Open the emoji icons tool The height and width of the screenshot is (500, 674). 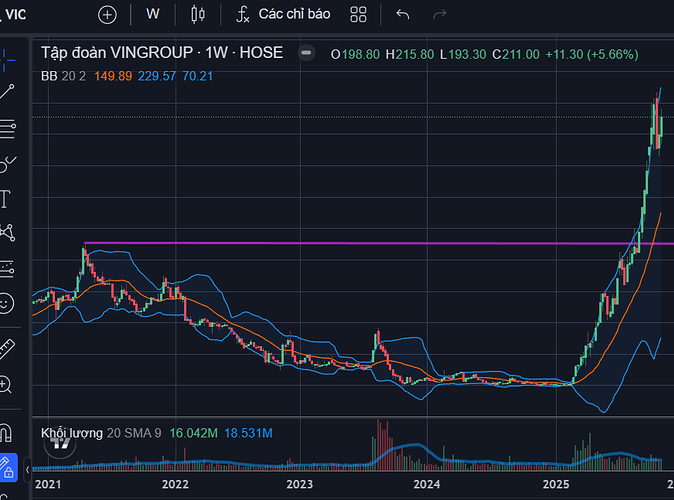coord(7,302)
